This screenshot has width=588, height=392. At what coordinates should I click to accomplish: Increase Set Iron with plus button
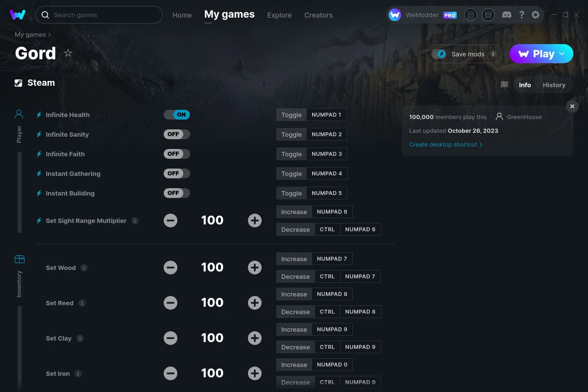click(255, 373)
